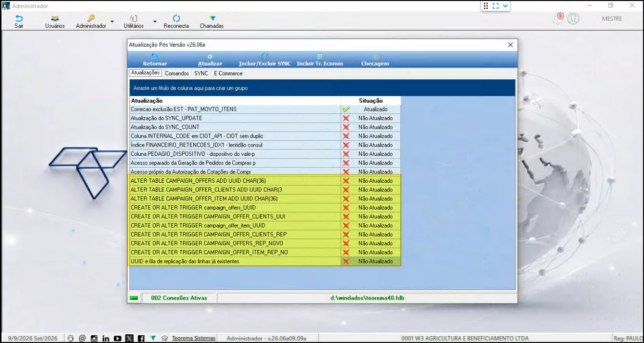The height and width of the screenshot is (343, 644).
Task: Click the Incluir Tr. Ecomm button
Action: pos(320,60)
